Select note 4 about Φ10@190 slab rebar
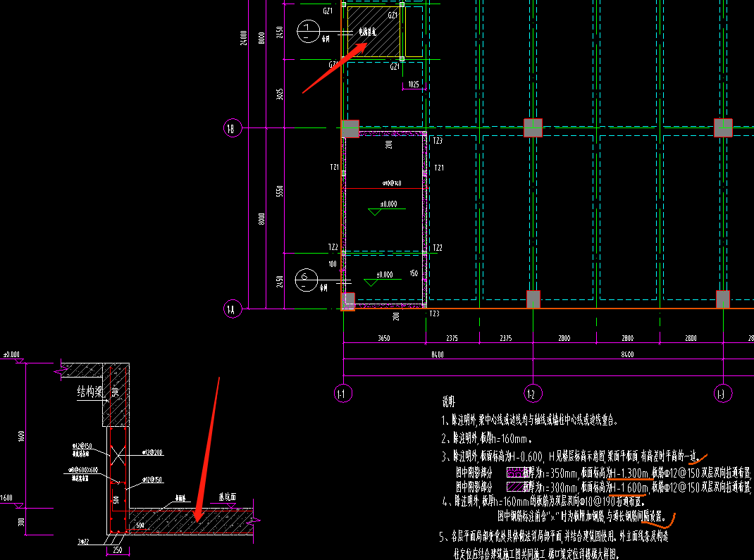This screenshot has height=560, width=754. pos(543,502)
